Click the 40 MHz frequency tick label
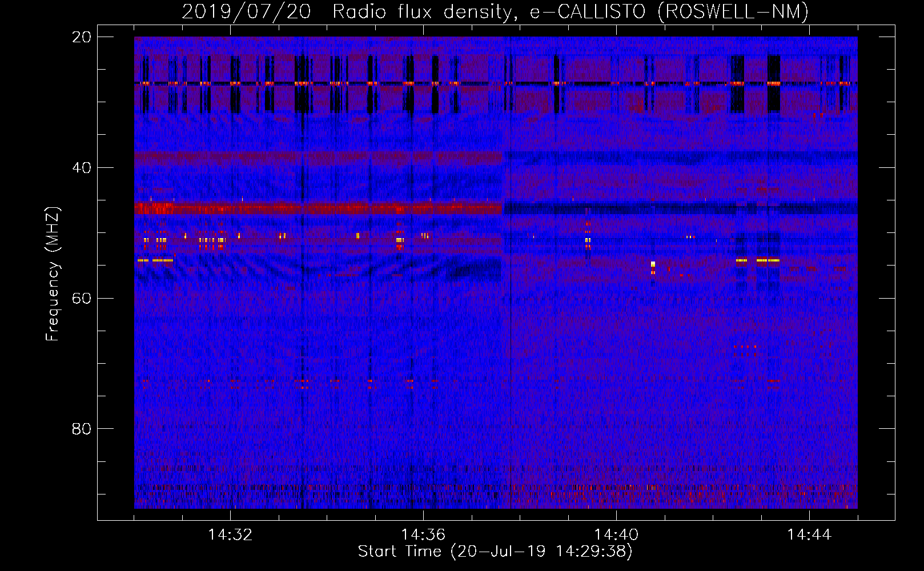Screen dimensions: 924x571 (82, 168)
